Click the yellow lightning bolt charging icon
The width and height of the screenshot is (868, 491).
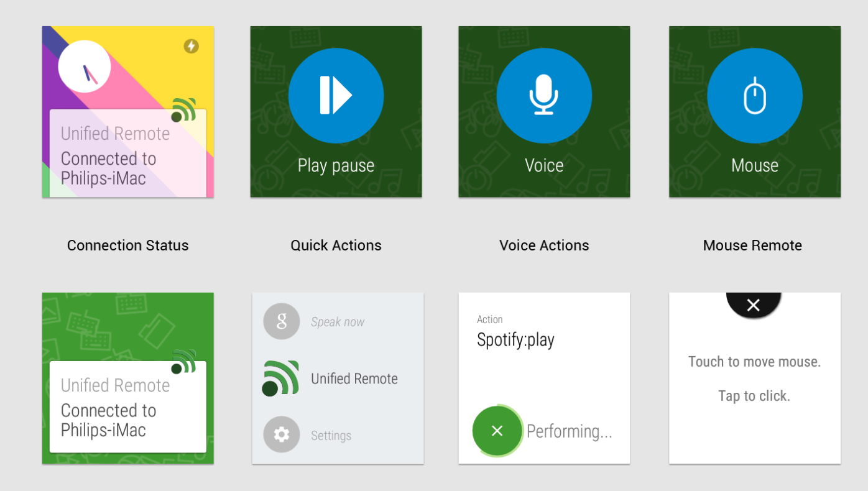[x=191, y=46]
